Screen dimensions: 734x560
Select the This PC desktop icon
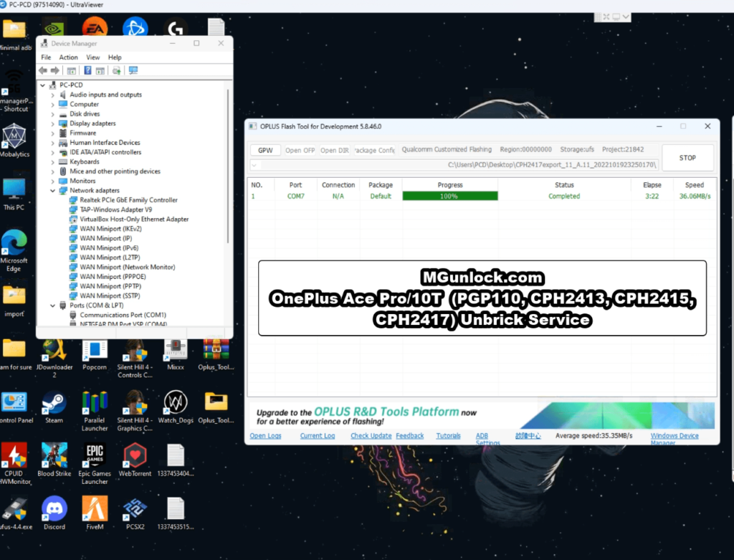tap(14, 194)
